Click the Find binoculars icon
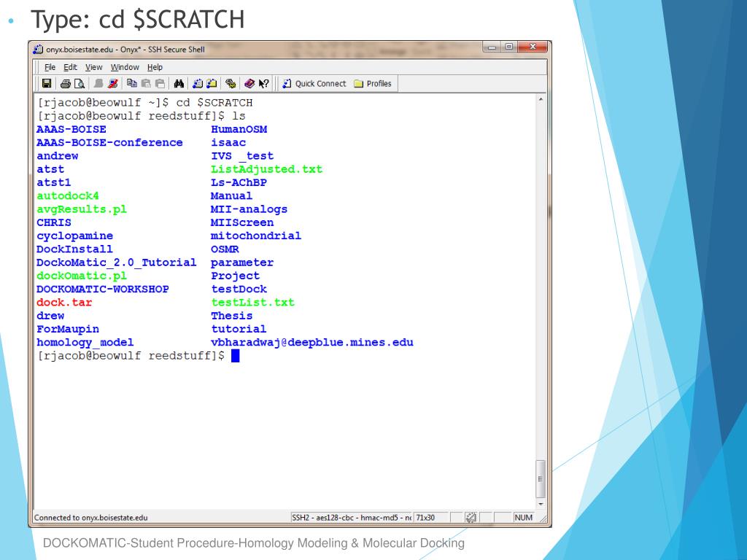The image size is (747, 560). (x=178, y=84)
